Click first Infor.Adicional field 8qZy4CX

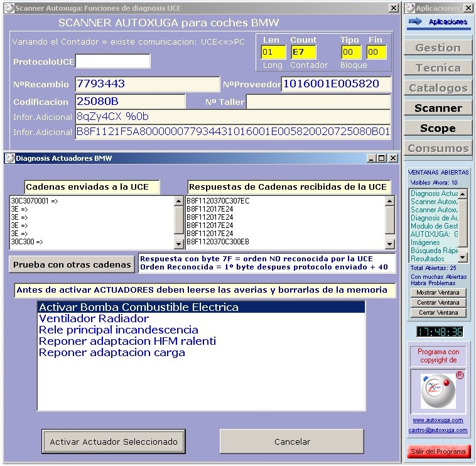(x=233, y=117)
